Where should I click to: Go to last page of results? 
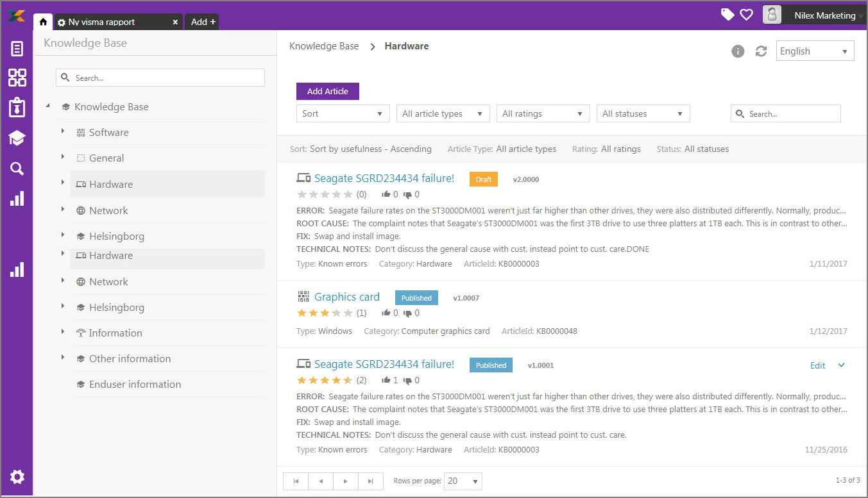pos(371,481)
